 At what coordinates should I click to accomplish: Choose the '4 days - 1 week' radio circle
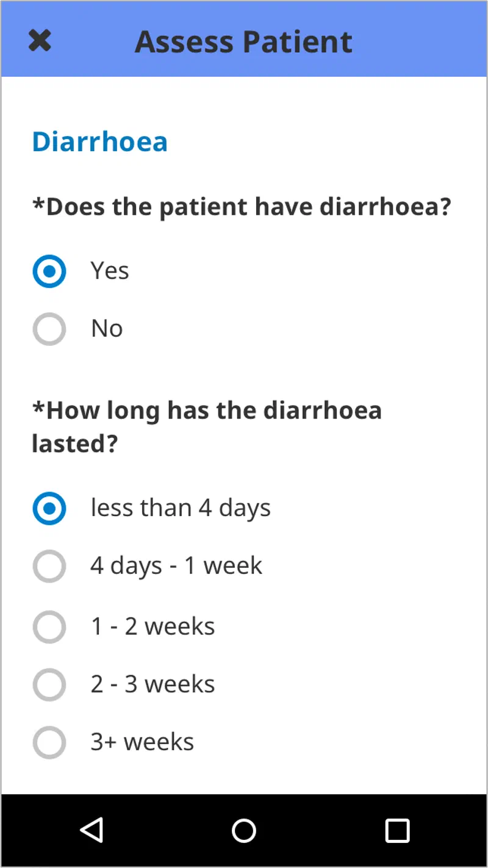tap(49, 566)
